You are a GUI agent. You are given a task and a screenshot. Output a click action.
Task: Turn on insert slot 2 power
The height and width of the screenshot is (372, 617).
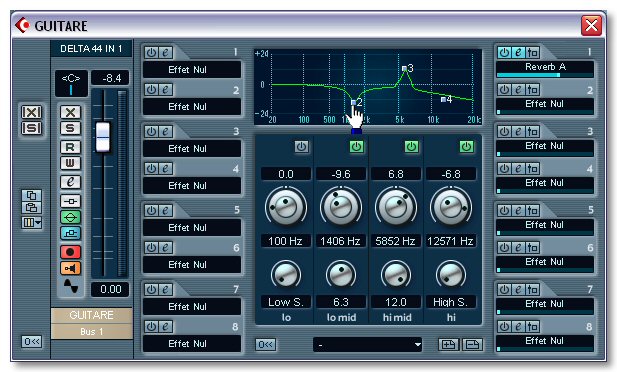point(151,90)
